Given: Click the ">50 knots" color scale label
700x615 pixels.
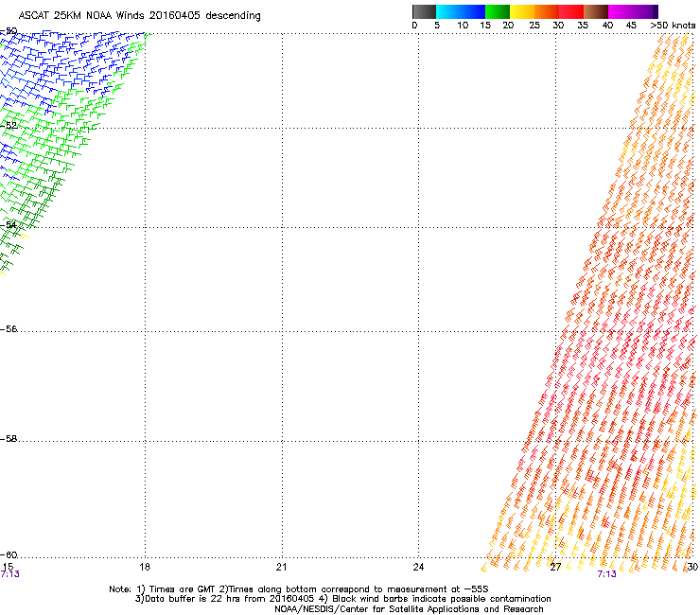Looking at the screenshot, I should (673, 26).
